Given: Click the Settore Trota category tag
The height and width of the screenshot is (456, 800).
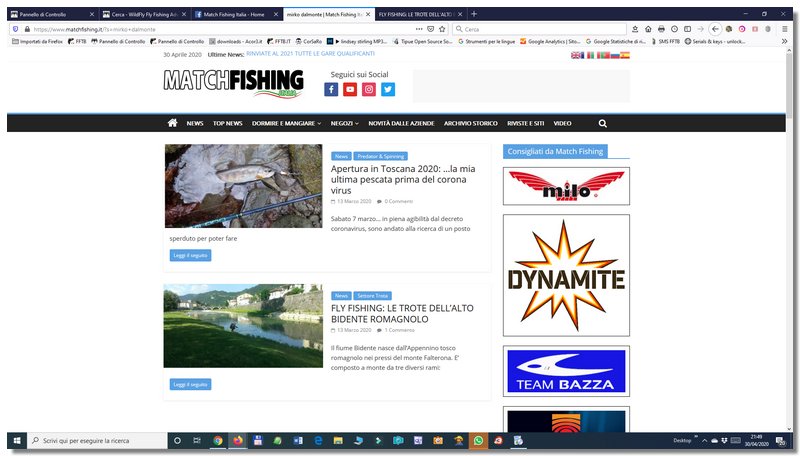Looking at the screenshot, I should [372, 295].
